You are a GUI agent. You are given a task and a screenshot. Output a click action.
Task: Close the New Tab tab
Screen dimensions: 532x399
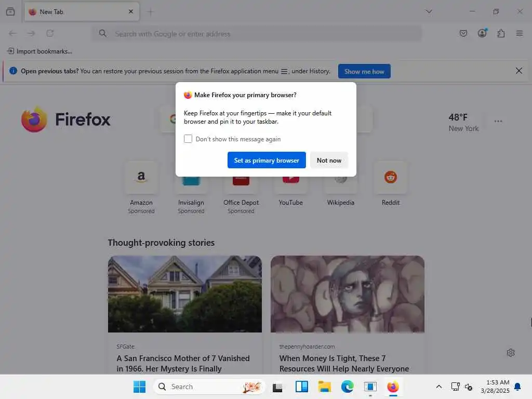[131, 11]
